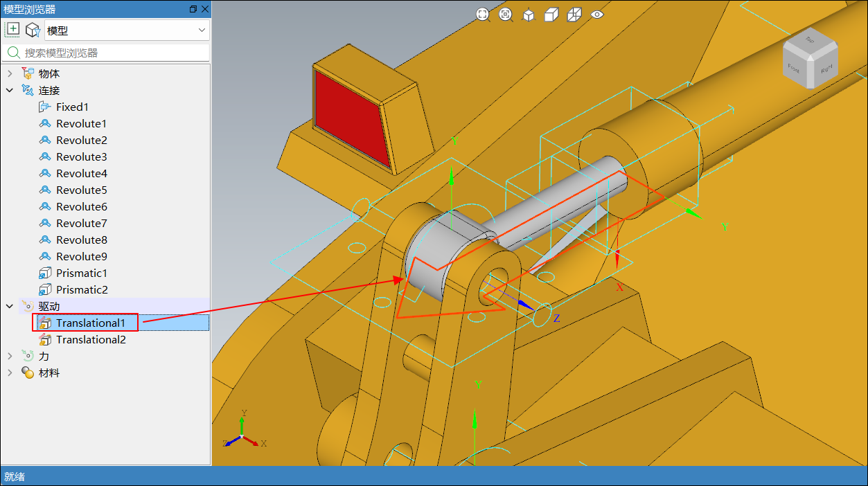
Task: Click the 搜索模型浏览器 search field
Action: point(111,53)
